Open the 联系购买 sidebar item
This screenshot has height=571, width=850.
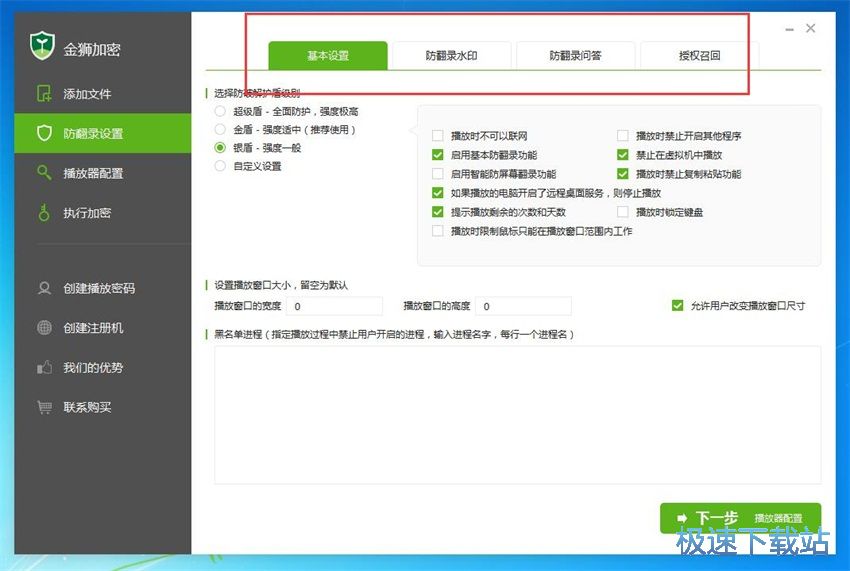(102, 407)
